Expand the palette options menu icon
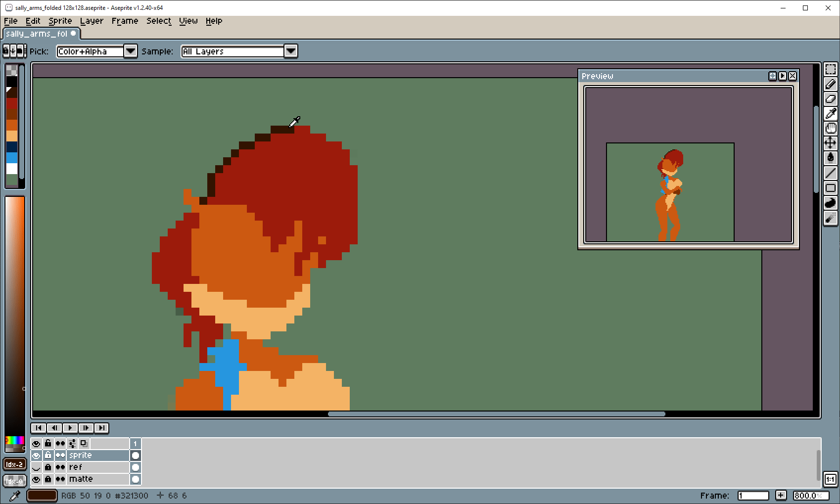Screen dimensions: 840x504 click(x=13, y=51)
